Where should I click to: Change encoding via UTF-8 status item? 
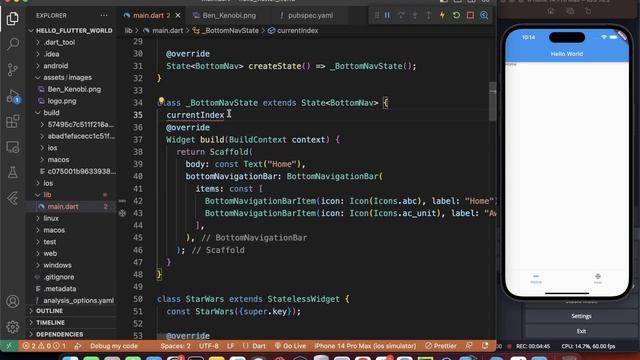(x=209, y=346)
